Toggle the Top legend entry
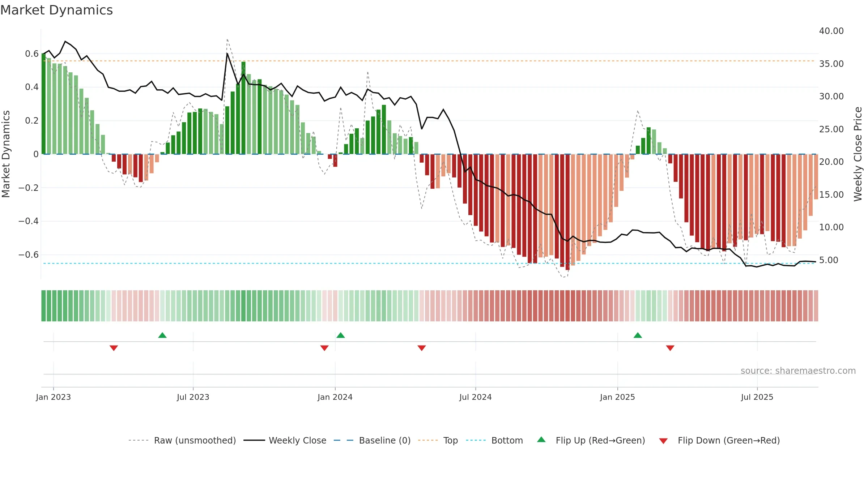Viewport: 868px width, 488px height. (438, 440)
